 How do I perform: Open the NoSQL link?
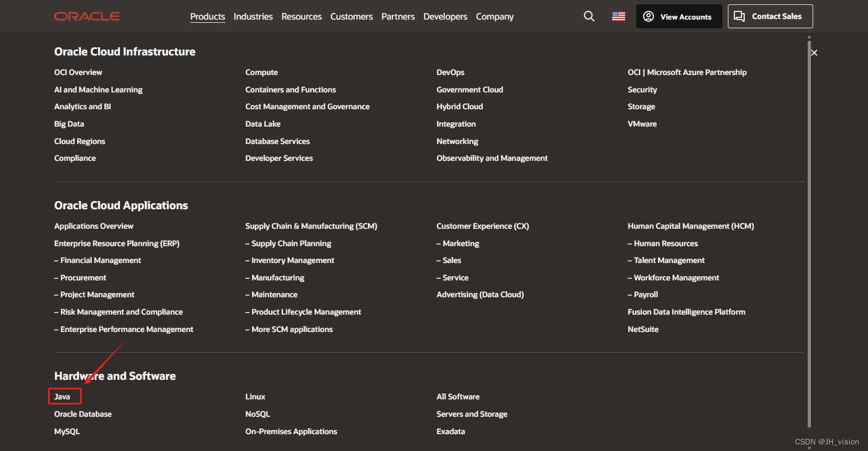[257, 414]
